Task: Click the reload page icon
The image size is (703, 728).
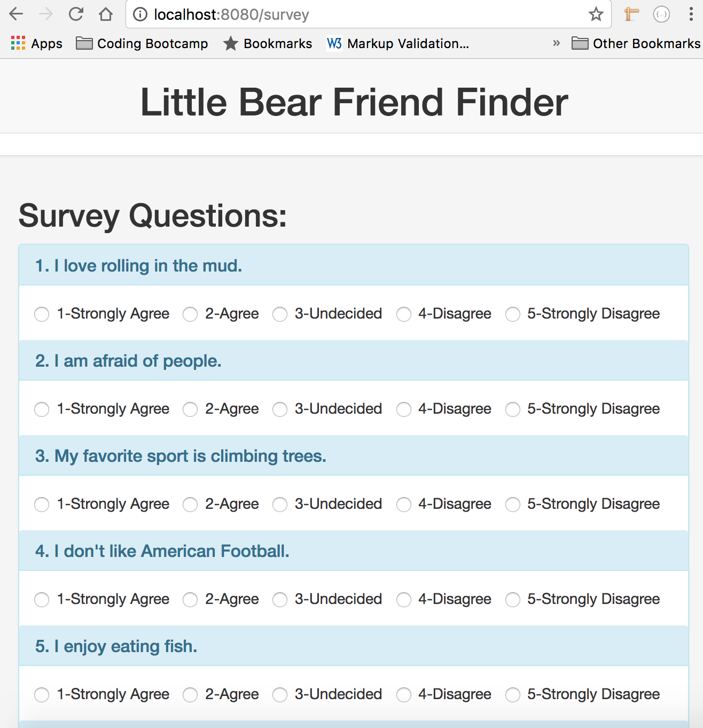Action: pyautogui.click(x=76, y=14)
